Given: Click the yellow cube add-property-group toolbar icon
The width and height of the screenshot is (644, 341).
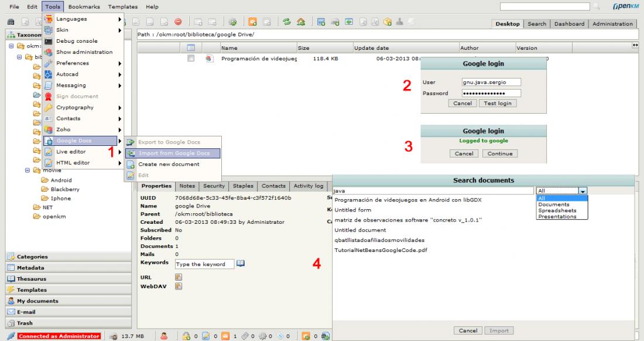Looking at the screenshot, I should pyautogui.click(x=388, y=22).
